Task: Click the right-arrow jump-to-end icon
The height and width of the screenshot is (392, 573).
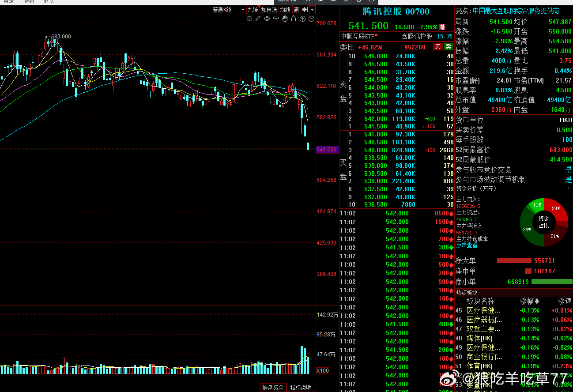Action: [305, 10]
